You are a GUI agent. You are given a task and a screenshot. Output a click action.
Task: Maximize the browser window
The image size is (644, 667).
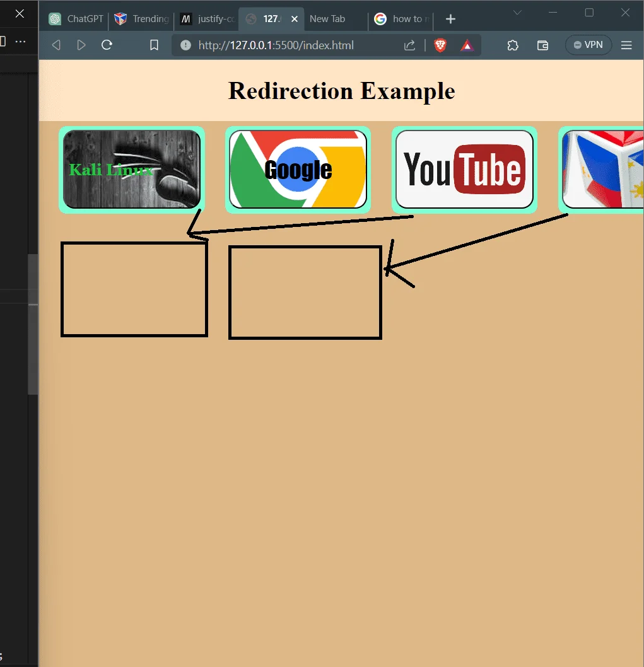coord(589,13)
